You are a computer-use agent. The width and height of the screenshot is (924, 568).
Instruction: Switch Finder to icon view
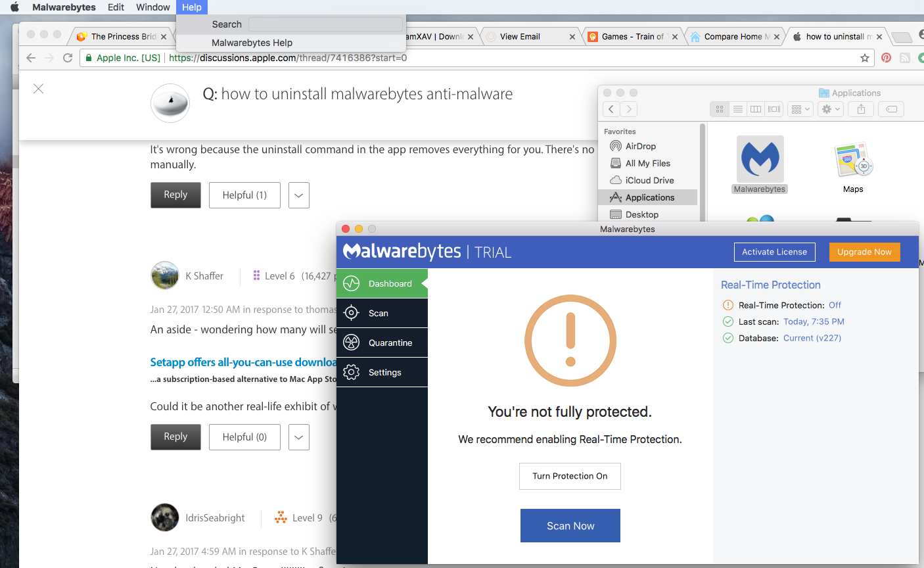tap(720, 109)
